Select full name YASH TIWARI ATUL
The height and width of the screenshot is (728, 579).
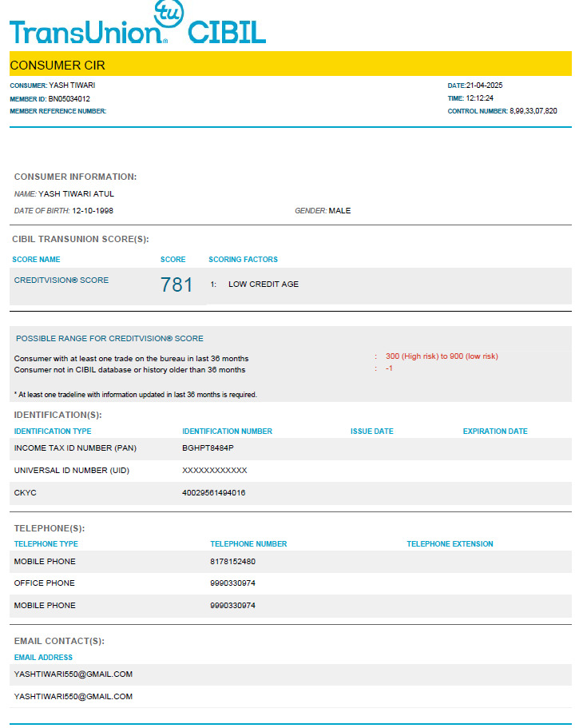76,194
